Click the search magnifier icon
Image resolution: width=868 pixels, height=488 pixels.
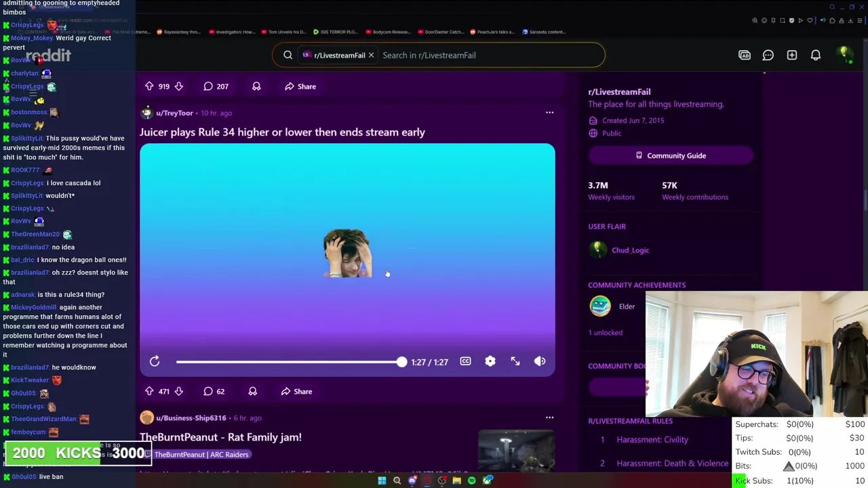coord(288,55)
